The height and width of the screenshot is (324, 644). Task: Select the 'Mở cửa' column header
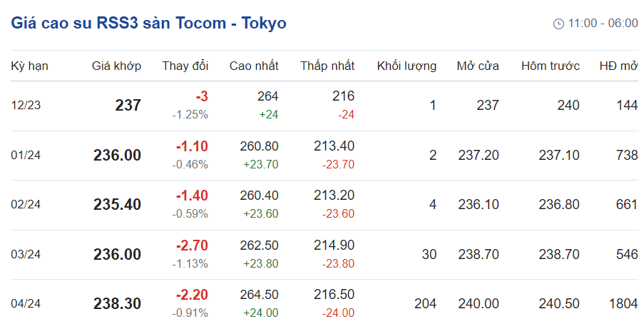tap(478, 66)
